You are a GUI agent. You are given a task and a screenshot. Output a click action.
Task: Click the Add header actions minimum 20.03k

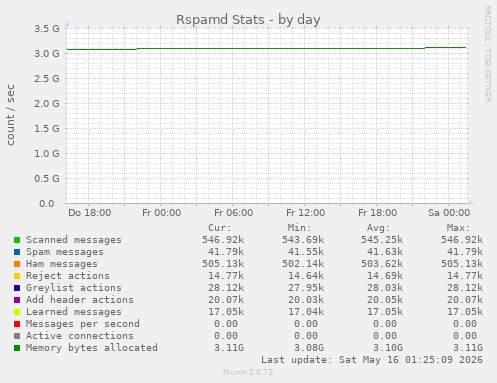click(x=306, y=300)
